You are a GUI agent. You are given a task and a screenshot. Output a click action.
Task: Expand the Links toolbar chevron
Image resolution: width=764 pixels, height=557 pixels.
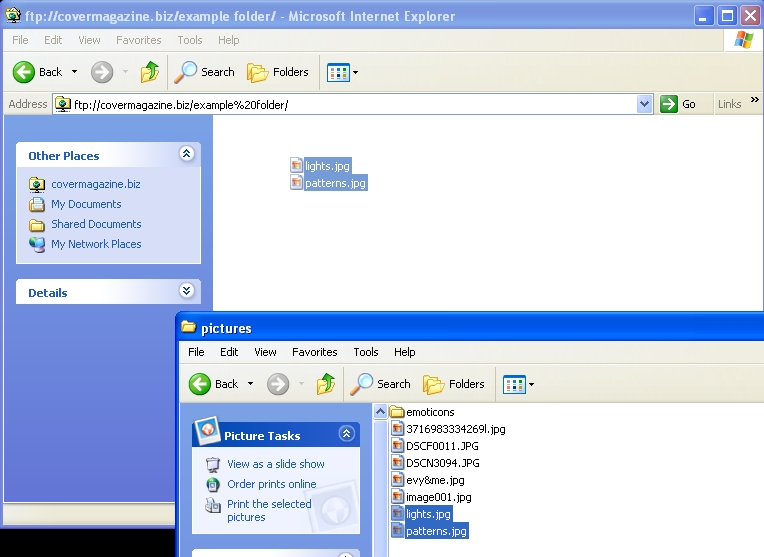(755, 99)
